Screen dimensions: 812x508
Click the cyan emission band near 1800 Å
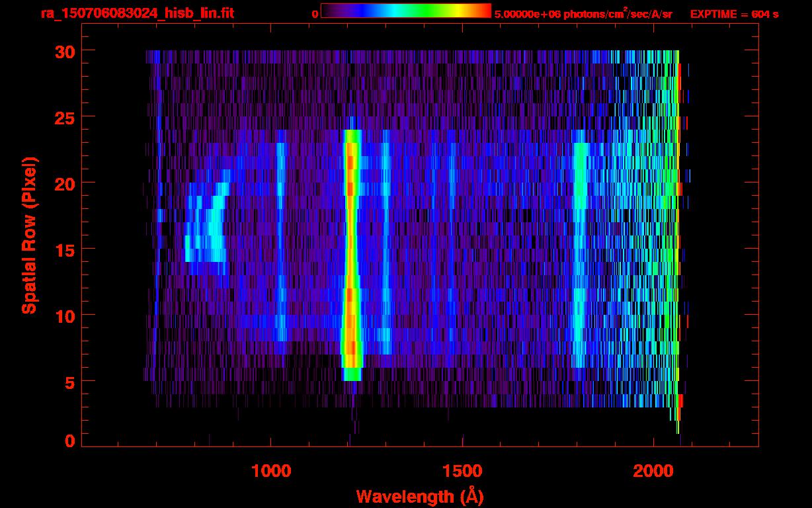click(580, 251)
